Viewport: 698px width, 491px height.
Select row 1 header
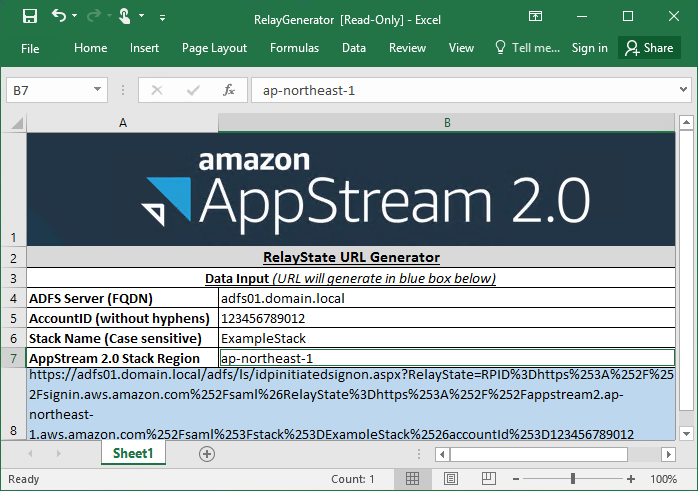13,189
